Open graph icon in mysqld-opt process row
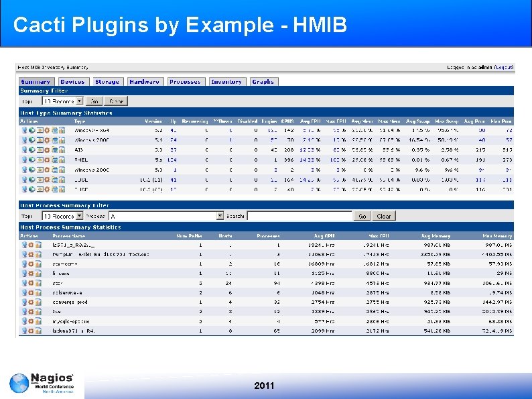This screenshot has width=532, height=399. tap(38, 321)
